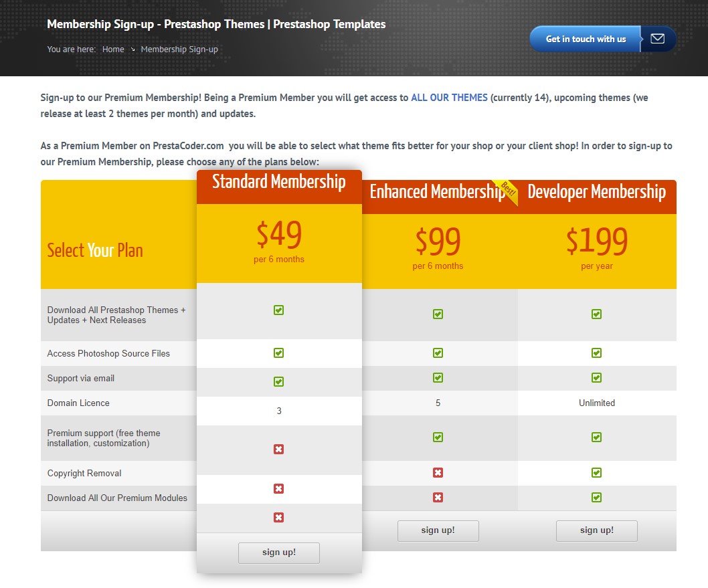This screenshot has width=708, height=588.
Task: Click Enhanced plan's red cross for Premium Modules
Action: 438,497
